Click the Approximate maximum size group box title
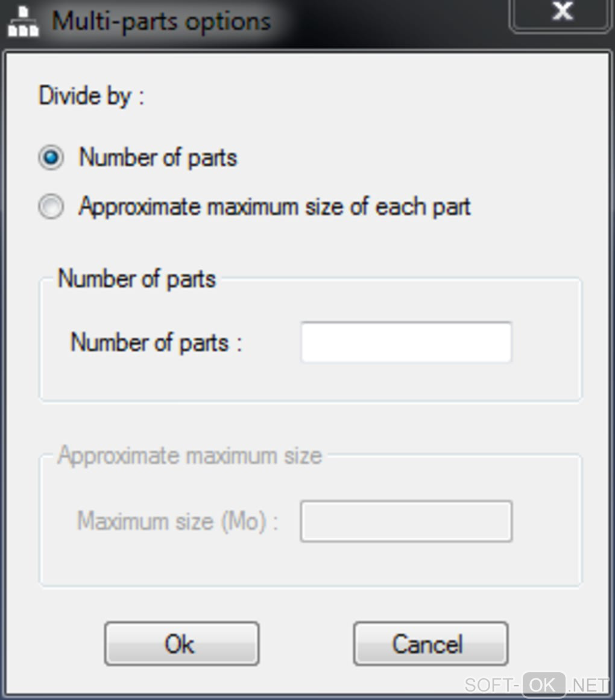 coord(189,456)
